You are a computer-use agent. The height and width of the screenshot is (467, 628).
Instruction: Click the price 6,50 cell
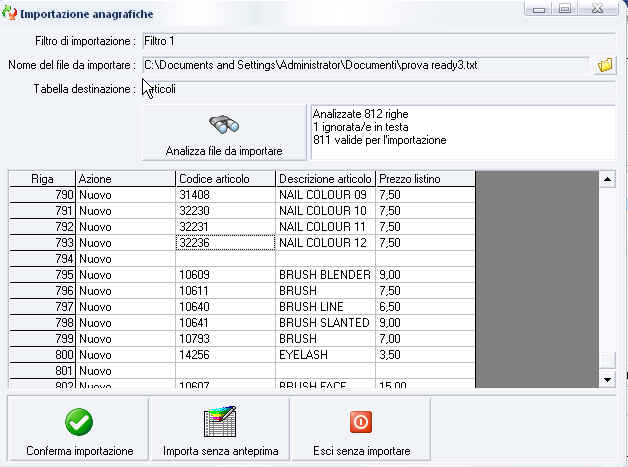click(425, 307)
